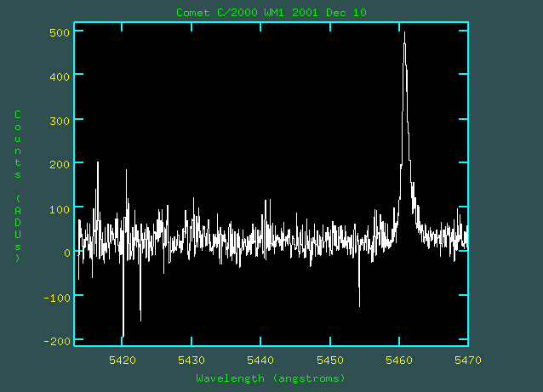This screenshot has height=392, width=543.
Task: Click the y-axis value "100"
Action: [60, 209]
